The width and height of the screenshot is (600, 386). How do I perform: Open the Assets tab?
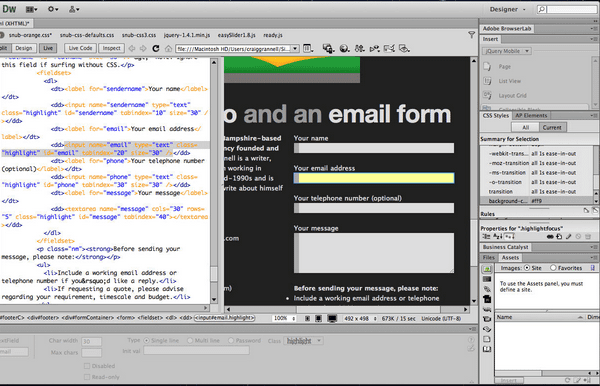point(510,257)
